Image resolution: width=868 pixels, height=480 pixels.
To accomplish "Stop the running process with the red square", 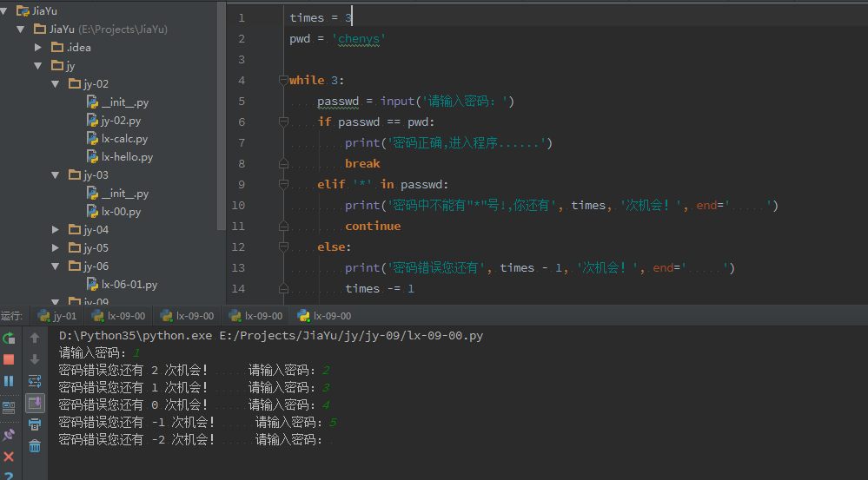I will tap(9, 358).
